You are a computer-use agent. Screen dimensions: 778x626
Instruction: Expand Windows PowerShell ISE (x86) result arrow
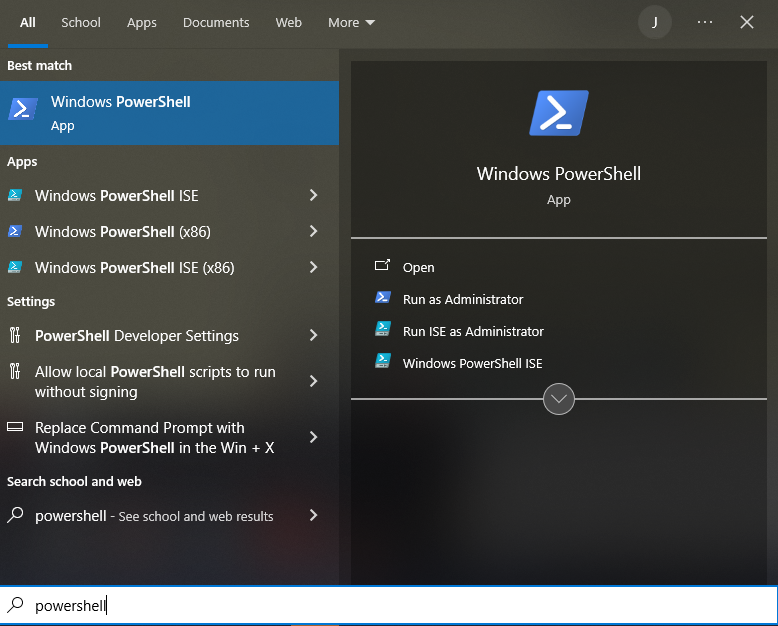313,267
